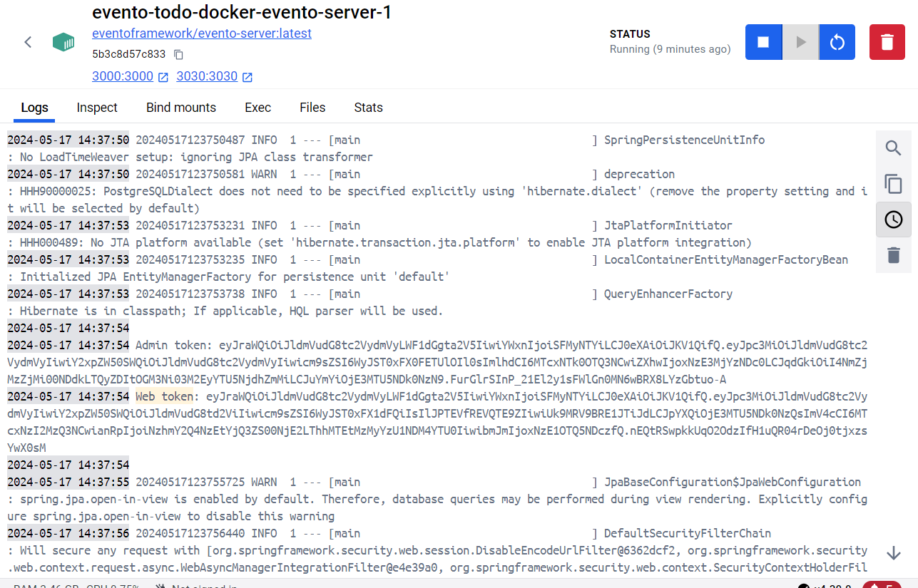Screen dimensions: 918x588
Task: Open the Exec tab
Action: pyautogui.click(x=257, y=108)
